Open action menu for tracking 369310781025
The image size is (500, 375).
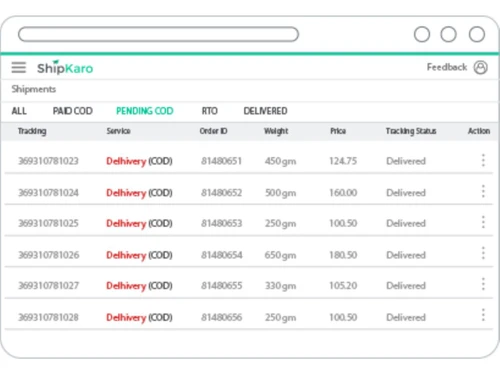pyautogui.click(x=483, y=222)
